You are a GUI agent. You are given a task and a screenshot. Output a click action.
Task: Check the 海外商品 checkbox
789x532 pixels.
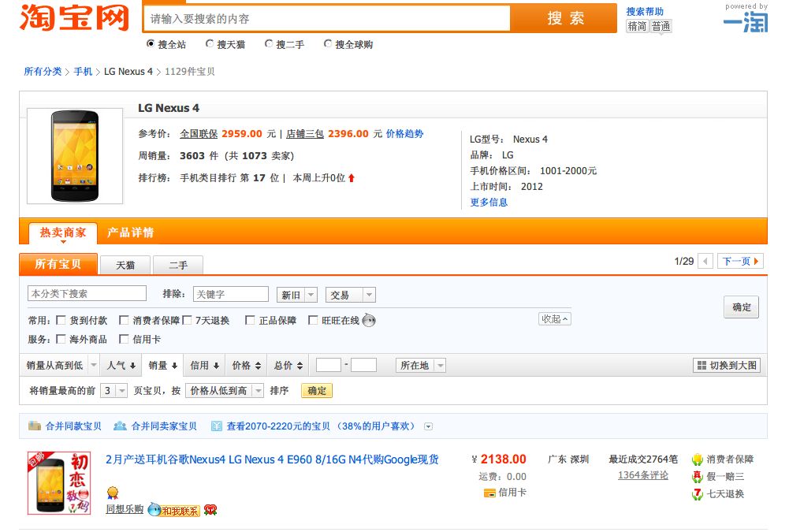61,339
